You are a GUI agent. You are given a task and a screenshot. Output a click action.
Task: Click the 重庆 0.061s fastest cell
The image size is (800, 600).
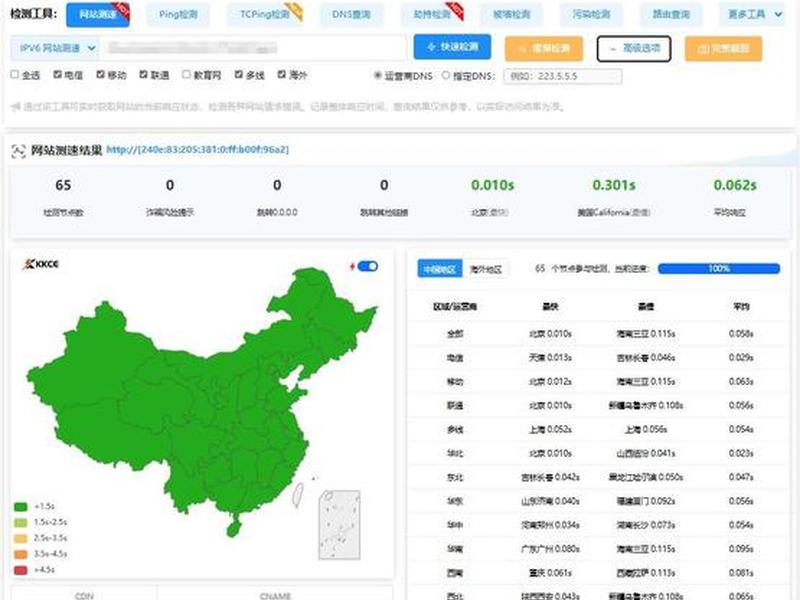click(550, 573)
